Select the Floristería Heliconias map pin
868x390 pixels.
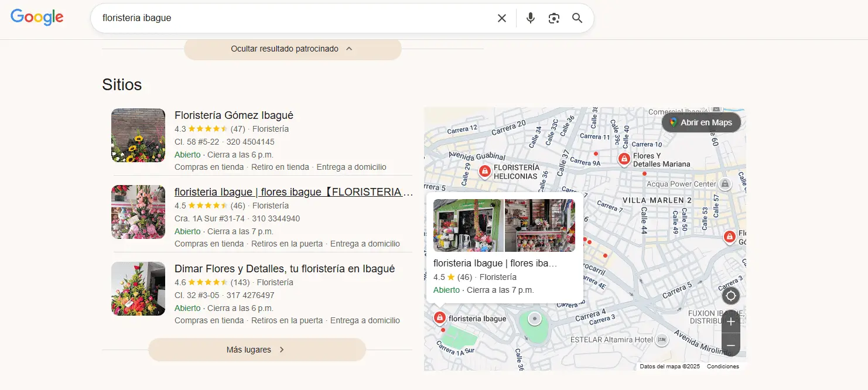485,171
